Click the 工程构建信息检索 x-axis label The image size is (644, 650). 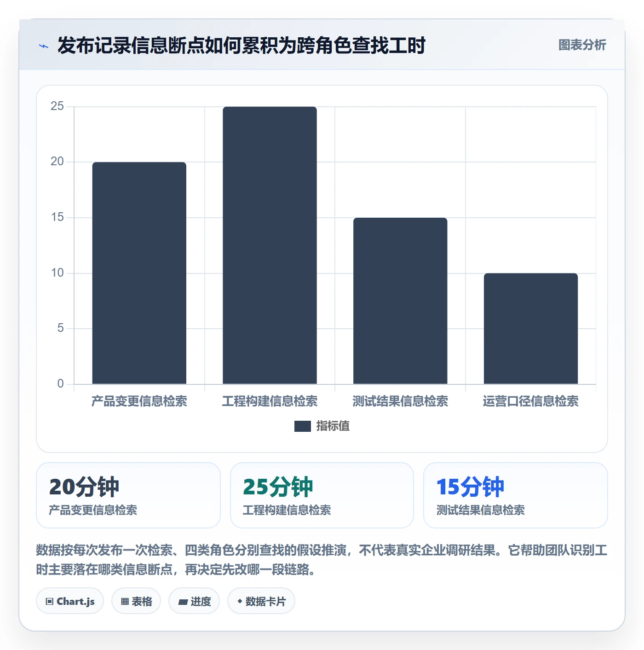coord(270,401)
